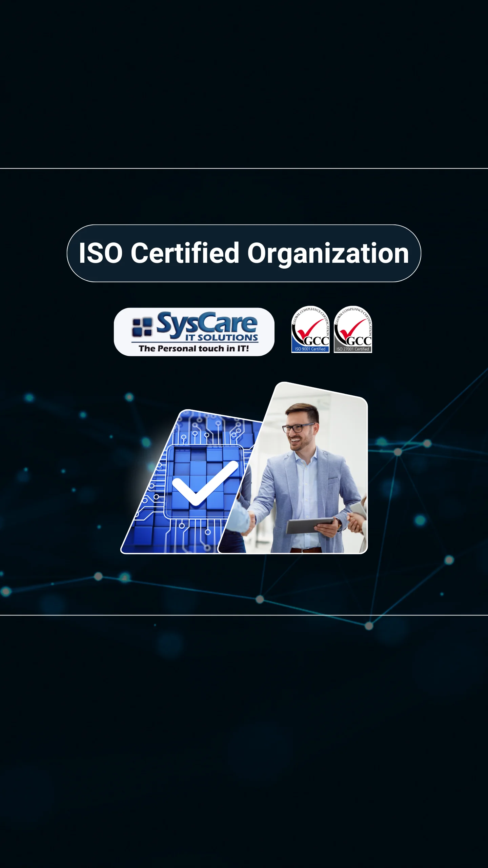
Task: Click the word 'Certified' in the heading
Action: coord(185,253)
